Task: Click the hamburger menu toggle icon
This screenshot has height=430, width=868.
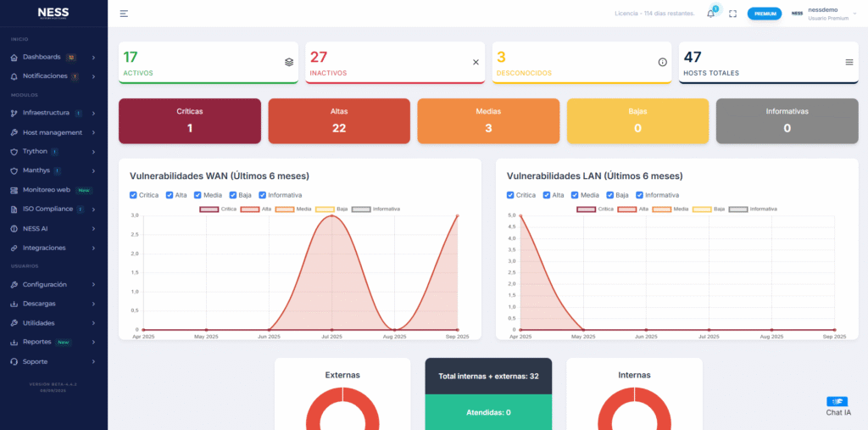Action: 124,14
